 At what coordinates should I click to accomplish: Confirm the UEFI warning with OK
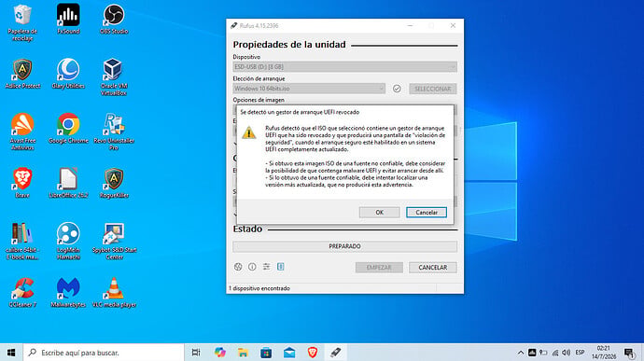pyautogui.click(x=379, y=213)
